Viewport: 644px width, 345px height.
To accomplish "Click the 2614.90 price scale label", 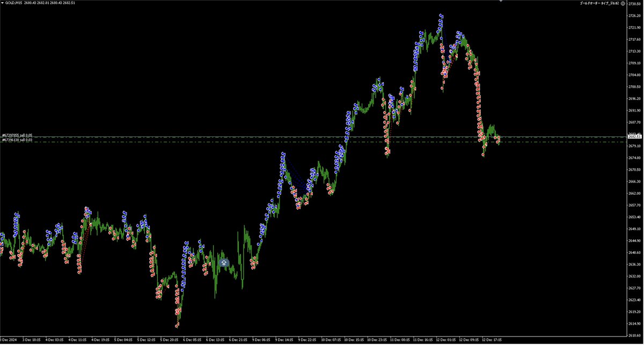I will coord(635,324).
